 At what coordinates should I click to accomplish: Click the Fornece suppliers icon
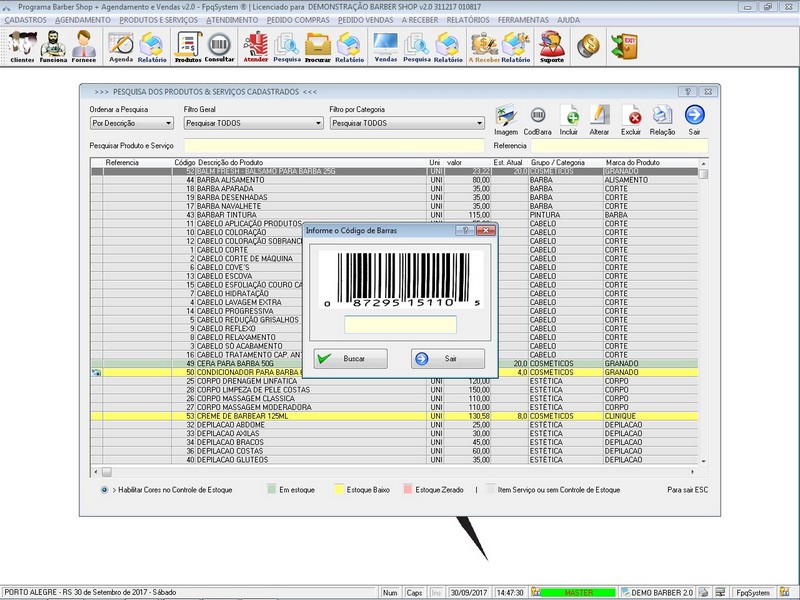tap(84, 46)
